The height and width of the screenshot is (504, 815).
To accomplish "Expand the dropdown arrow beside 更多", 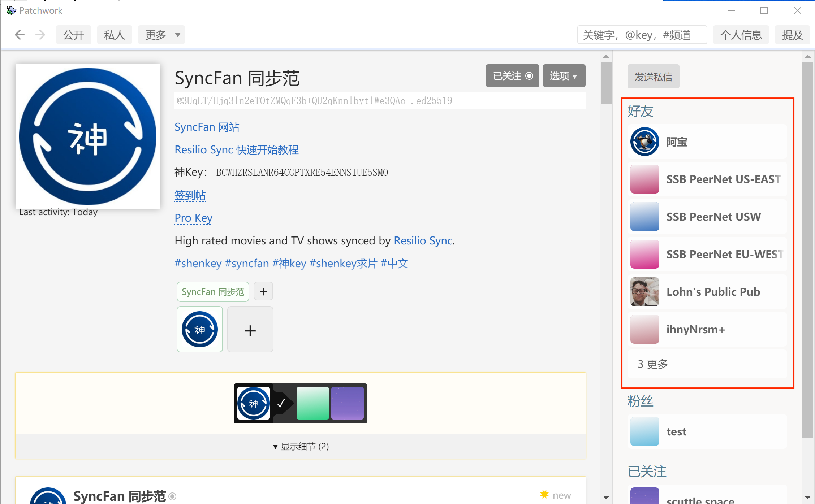I will [x=178, y=35].
